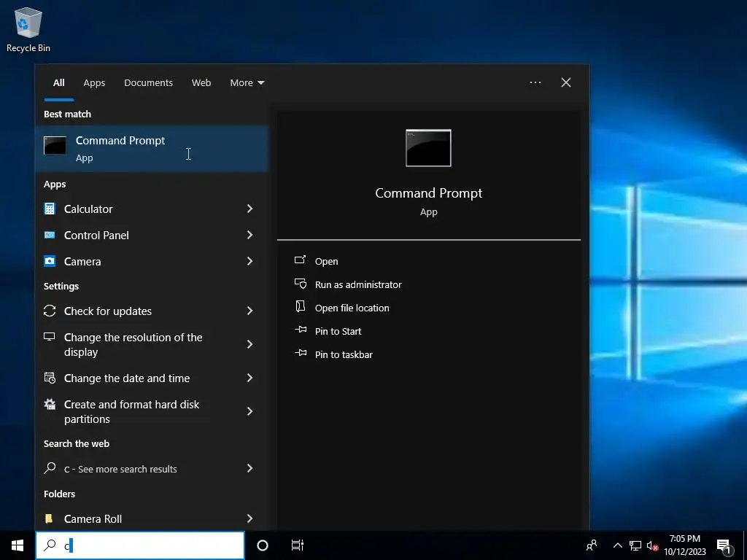Expand the Create and format hard disk arrow
Viewport: 747px width, 560px height.
[250, 411]
